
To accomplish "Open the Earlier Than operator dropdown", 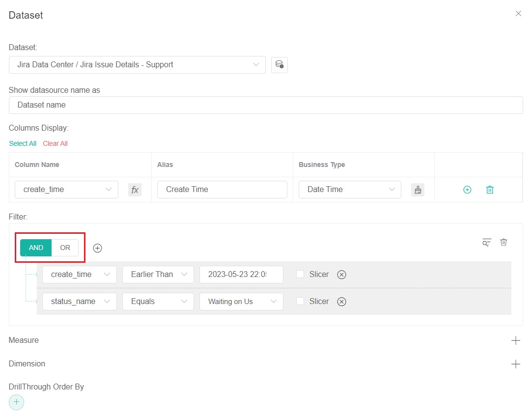I will (158, 275).
